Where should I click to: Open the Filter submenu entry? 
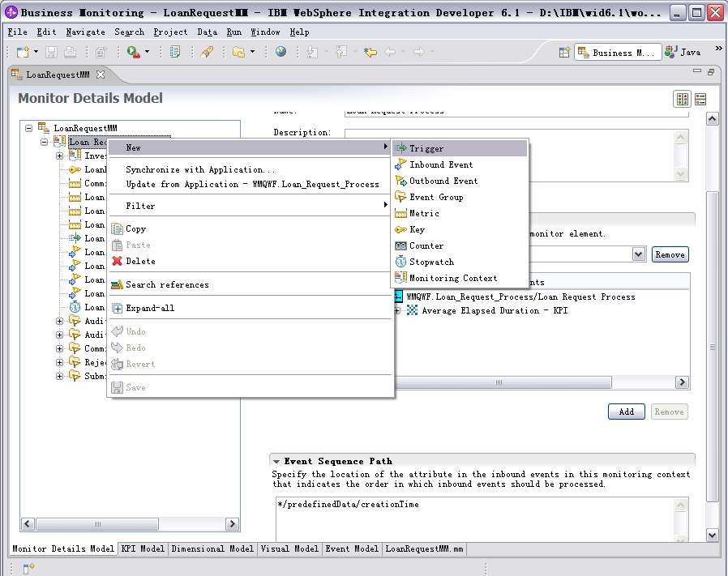coord(251,206)
